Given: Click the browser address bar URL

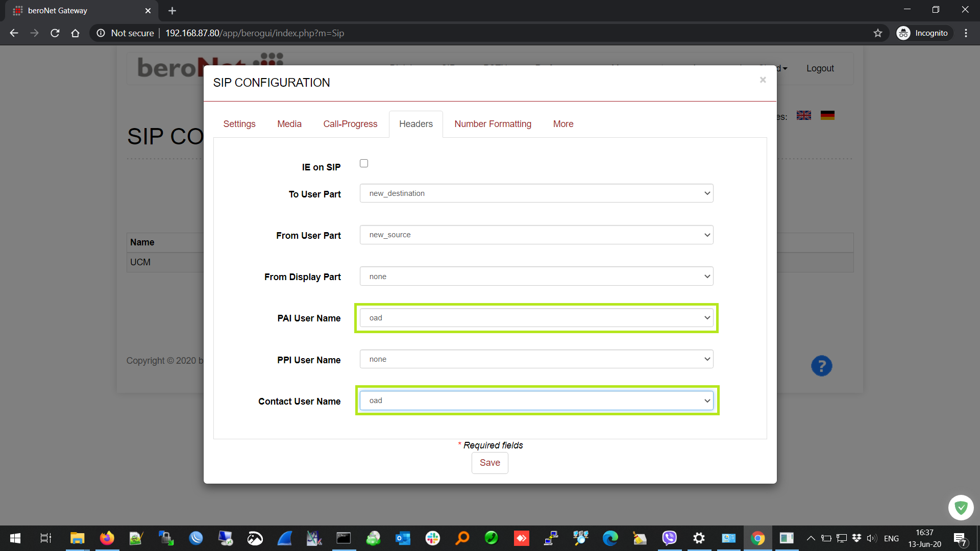Looking at the screenshot, I should coord(255,33).
